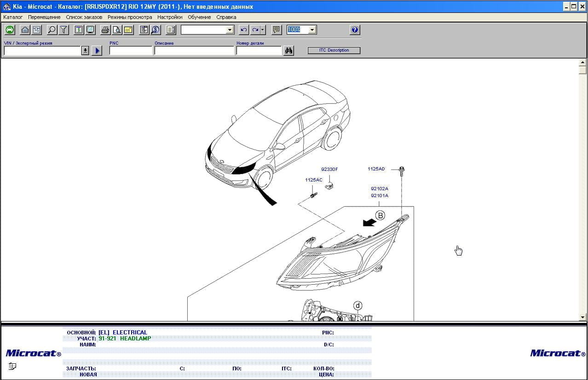Open the Каталог menu
The width and height of the screenshot is (588, 380).
(13, 17)
